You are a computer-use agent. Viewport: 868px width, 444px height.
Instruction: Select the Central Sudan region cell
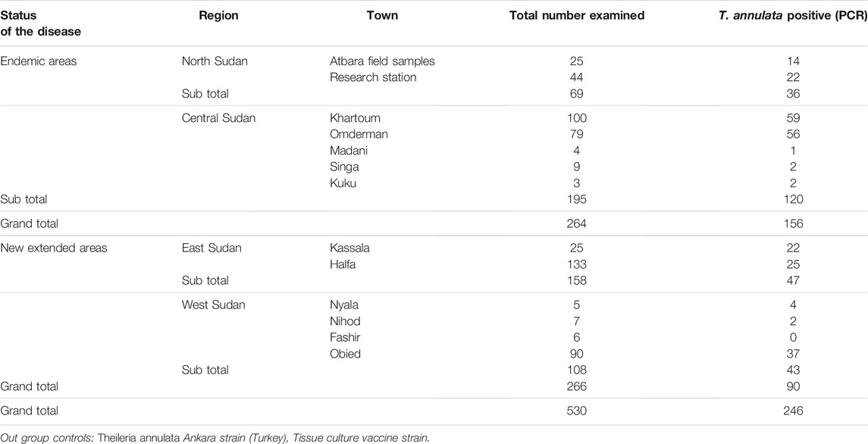pos(218,118)
